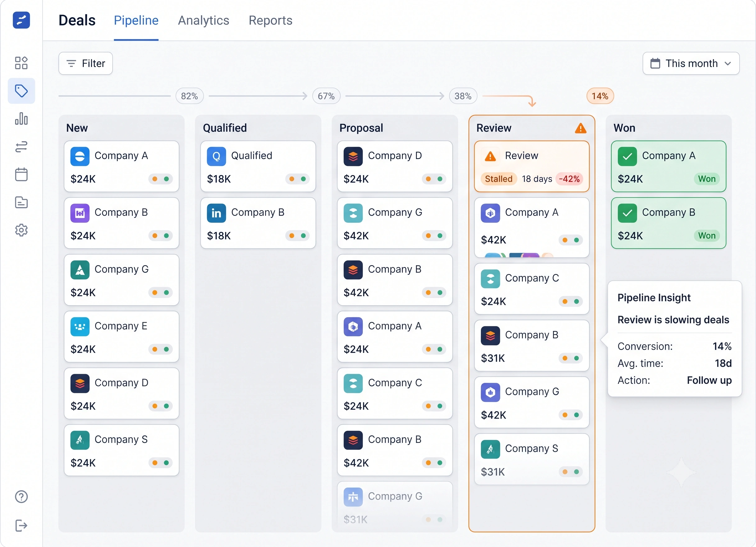The height and width of the screenshot is (547, 756).
Task: Click the orange 14% conversion badge
Action: point(600,96)
